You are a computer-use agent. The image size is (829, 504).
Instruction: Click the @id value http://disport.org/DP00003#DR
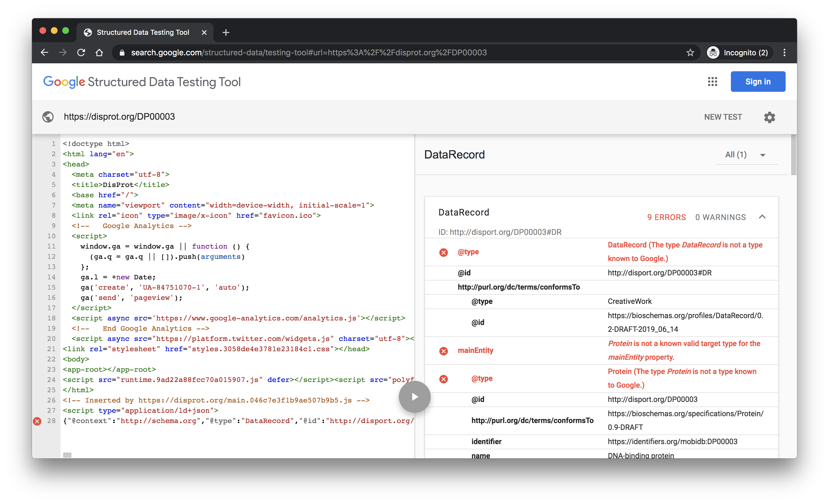(x=660, y=273)
